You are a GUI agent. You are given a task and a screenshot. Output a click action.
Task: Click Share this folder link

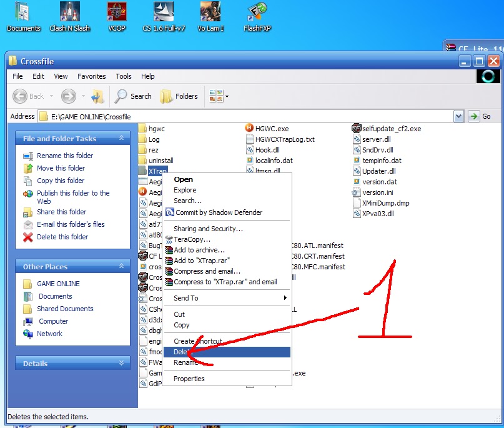[x=62, y=212]
